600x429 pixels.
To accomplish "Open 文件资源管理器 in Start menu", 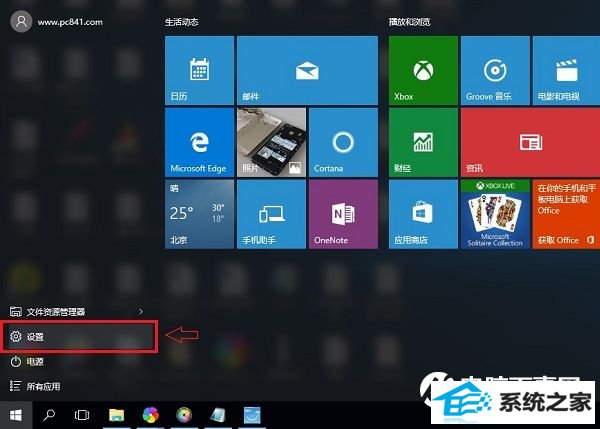I will [77, 312].
